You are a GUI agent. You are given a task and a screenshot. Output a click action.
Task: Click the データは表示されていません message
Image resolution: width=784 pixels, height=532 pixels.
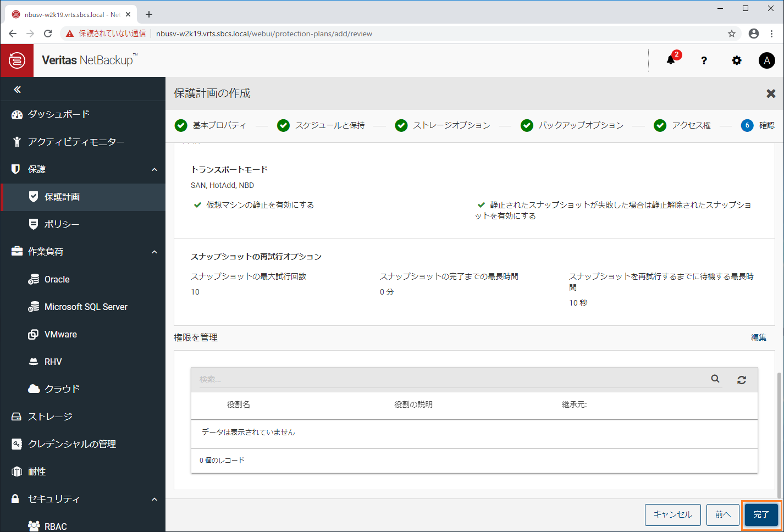click(x=249, y=433)
